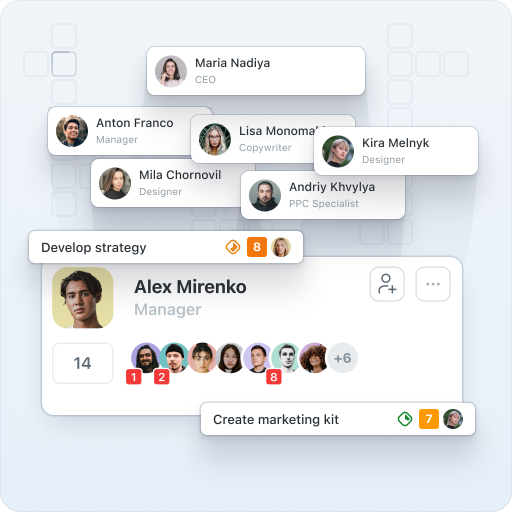
Task: Click assignee avatar on Create marketing kit
Action: (453, 419)
